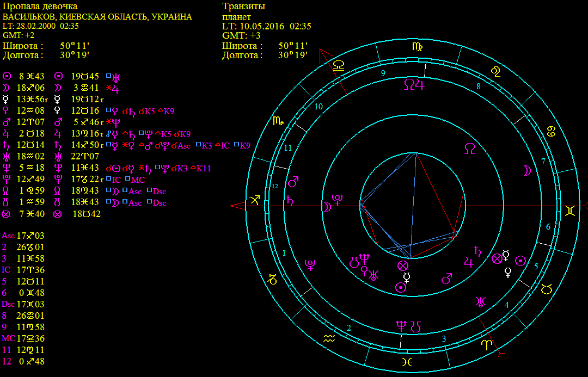Select the Libra glyph on the zodiac wheel
The height and width of the screenshot is (377, 588).
339,65
